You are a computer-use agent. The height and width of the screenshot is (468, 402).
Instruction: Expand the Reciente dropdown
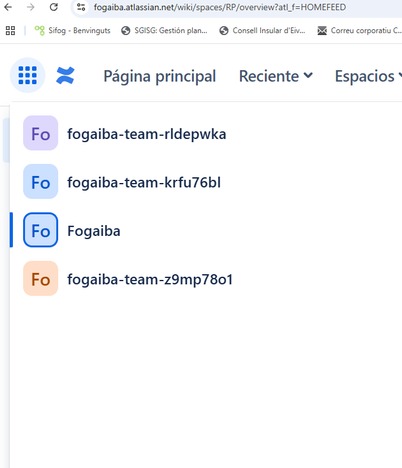click(276, 76)
